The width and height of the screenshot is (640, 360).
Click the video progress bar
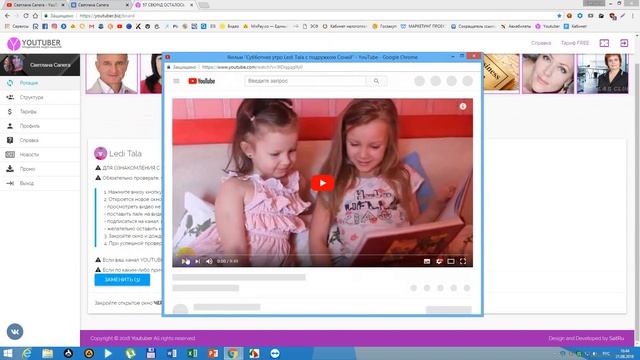pyautogui.click(x=322, y=255)
